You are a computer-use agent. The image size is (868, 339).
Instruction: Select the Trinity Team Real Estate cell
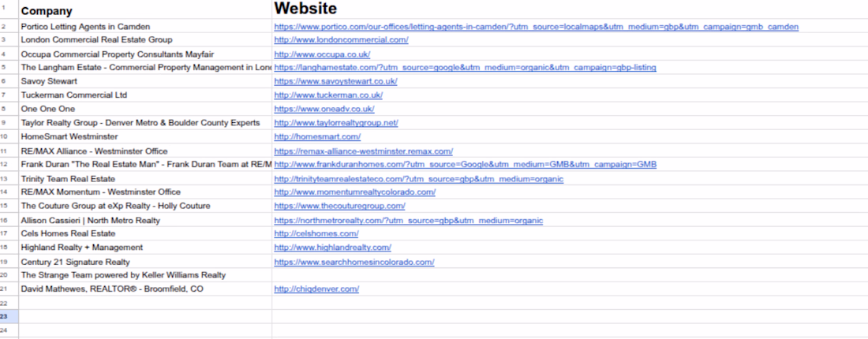coord(145,178)
